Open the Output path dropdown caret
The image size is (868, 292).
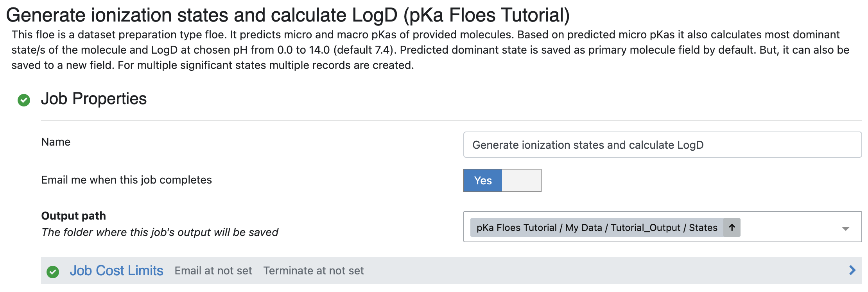(845, 229)
